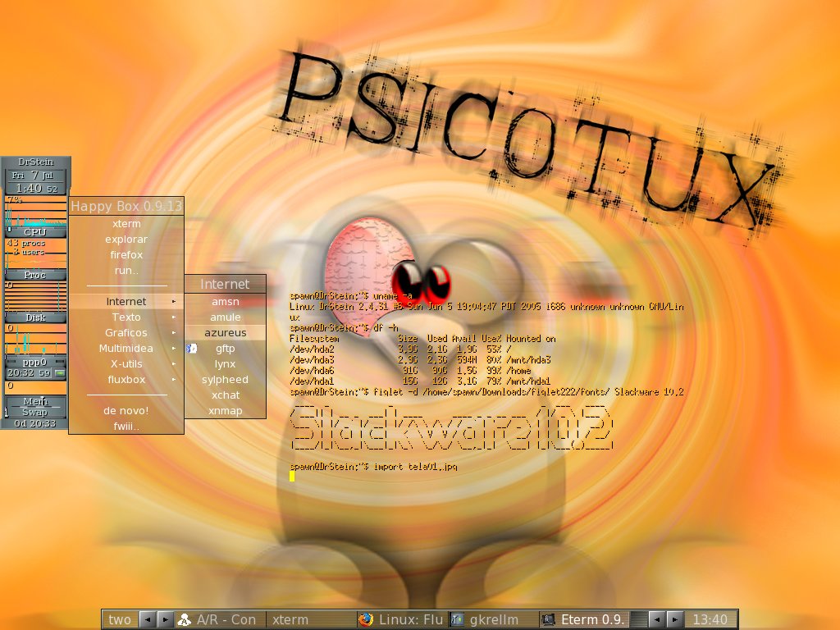Toggle the ppp0 connection button in gkrellm
Screen dimensions: 840x630
[60, 373]
